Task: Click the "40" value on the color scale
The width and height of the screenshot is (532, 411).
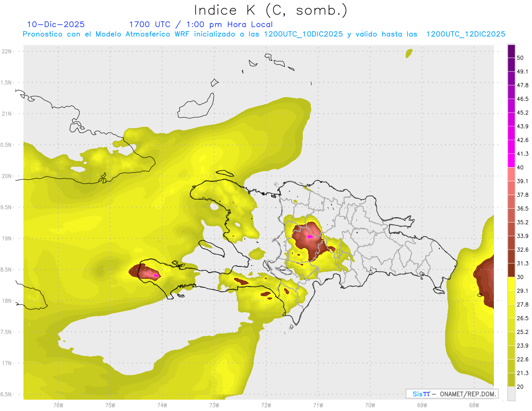Action: pyautogui.click(x=521, y=168)
